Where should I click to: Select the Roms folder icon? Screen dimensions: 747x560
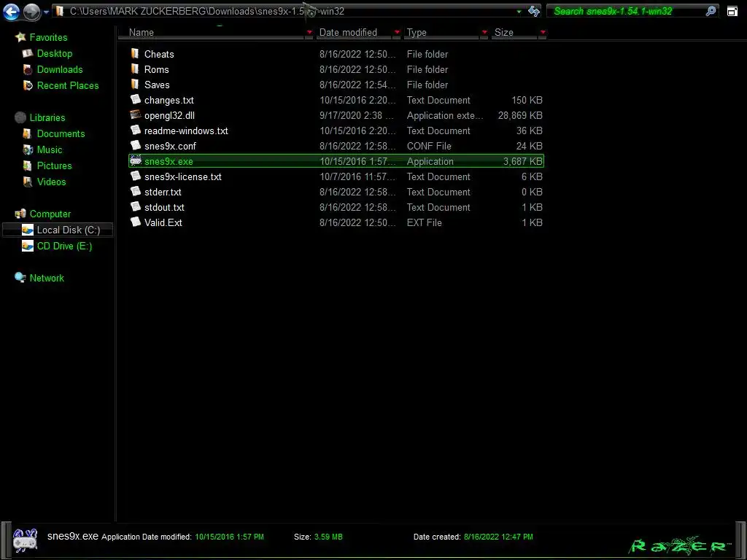click(135, 69)
